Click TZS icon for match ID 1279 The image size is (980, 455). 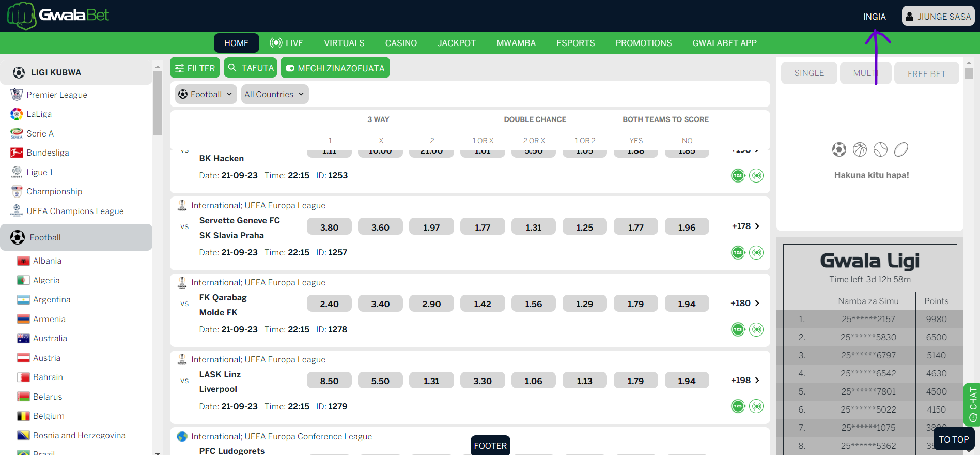coord(738,406)
